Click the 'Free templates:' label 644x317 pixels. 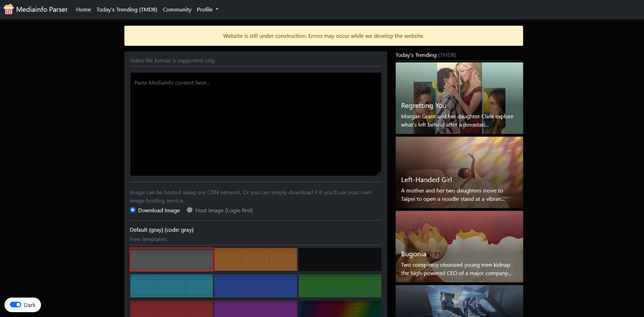point(148,239)
